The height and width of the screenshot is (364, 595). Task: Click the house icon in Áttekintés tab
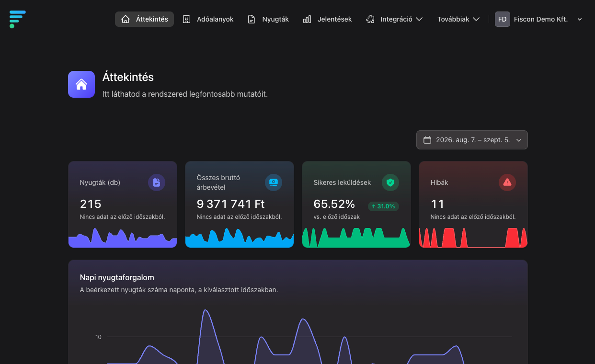pos(126,19)
